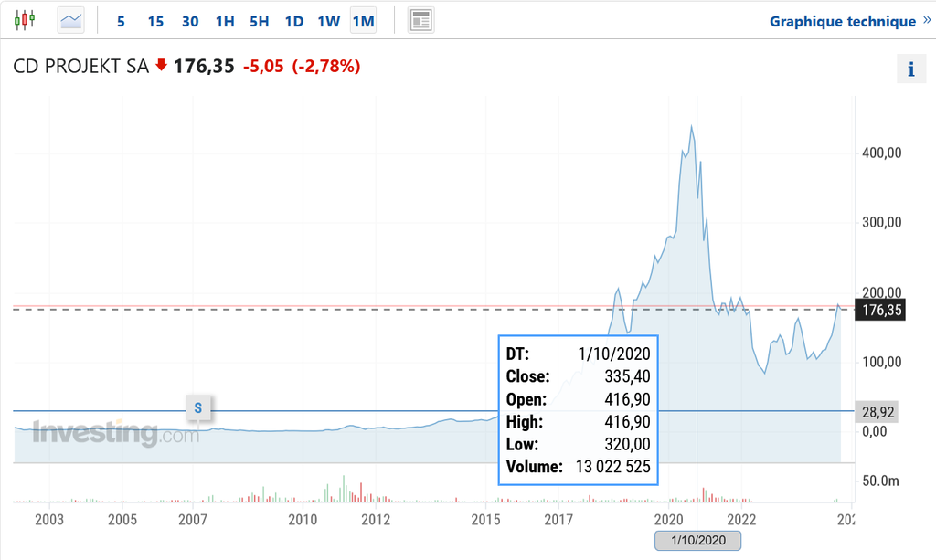Screen dimensions: 936x560
Task: Switch to 1H timeframe
Action: point(225,21)
